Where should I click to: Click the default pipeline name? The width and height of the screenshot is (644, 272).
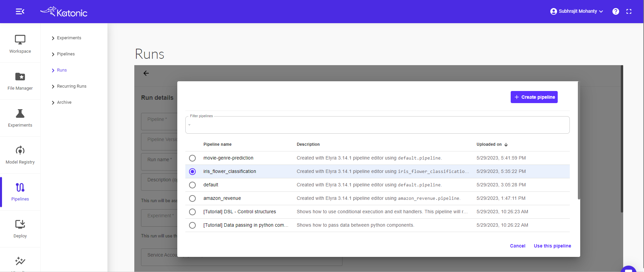tap(211, 185)
